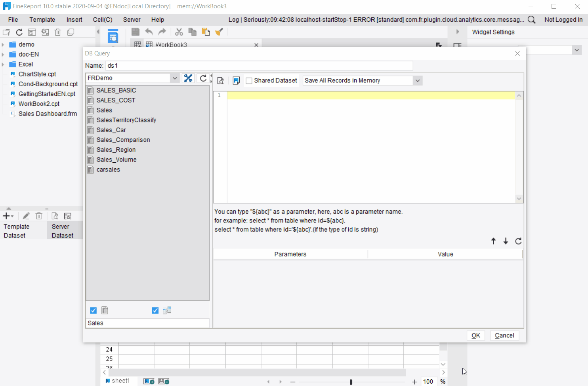The width and height of the screenshot is (588, 386).
Task: Refresh the parameters list
Action: [518, 241]
